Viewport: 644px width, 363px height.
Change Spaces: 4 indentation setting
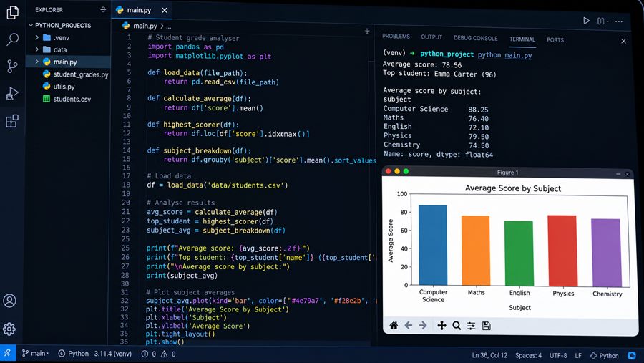(529, 355)
